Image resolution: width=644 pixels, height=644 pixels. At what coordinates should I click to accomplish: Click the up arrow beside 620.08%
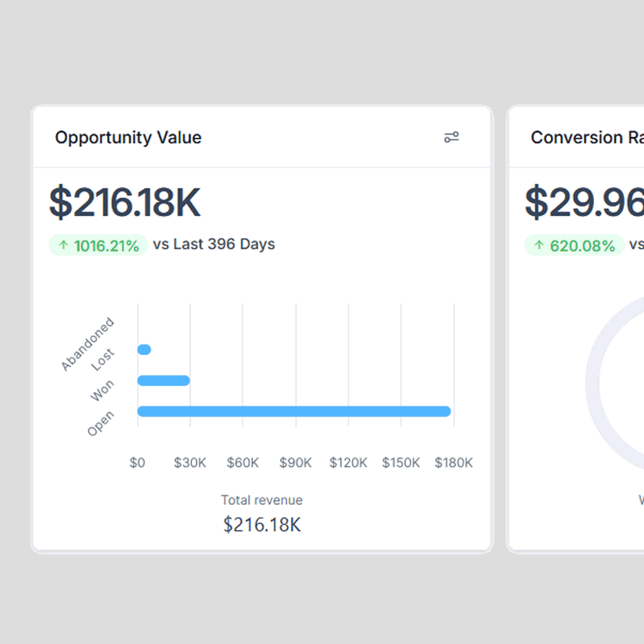click(x=539, y=245)
